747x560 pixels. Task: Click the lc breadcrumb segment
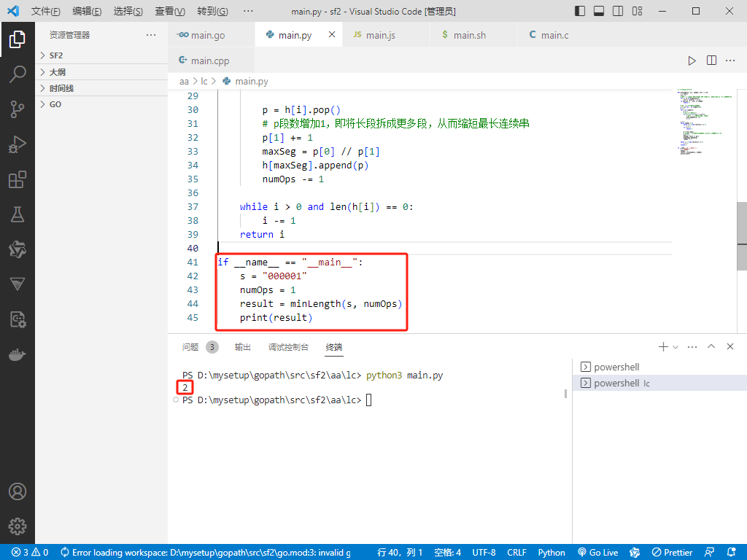tap(204, 82)
